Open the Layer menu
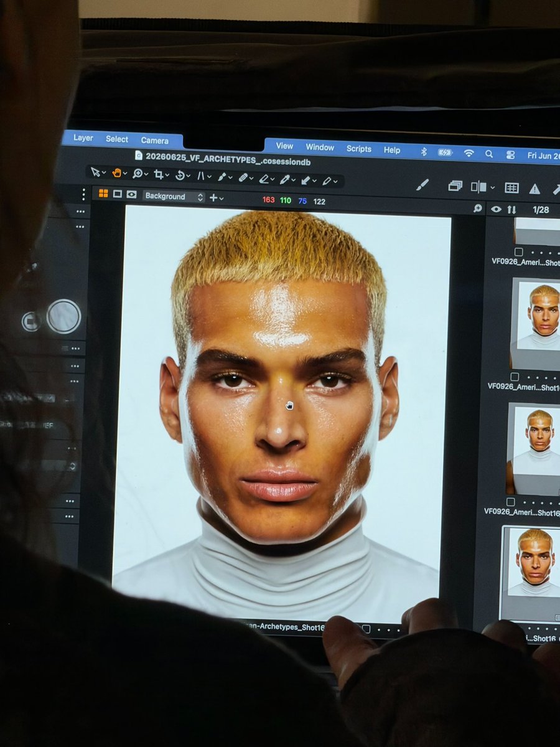This screenshot has height=747, width=560. [83, 138]
